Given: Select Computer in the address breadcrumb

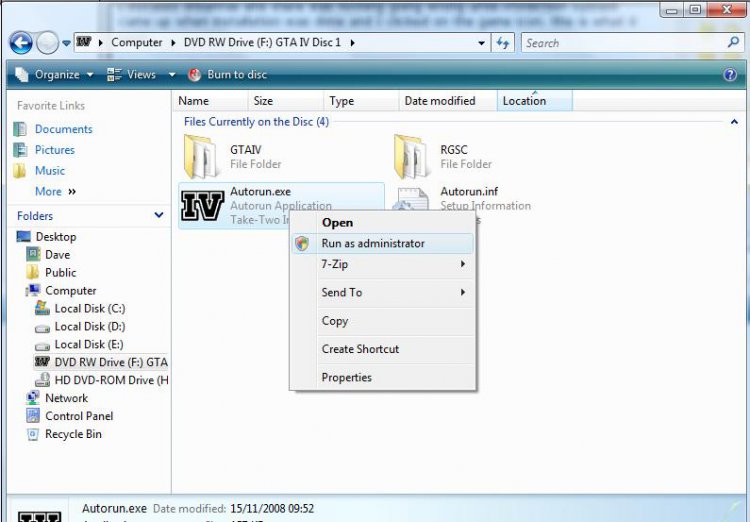Looking at the screenshot, I should coord(136,43).
